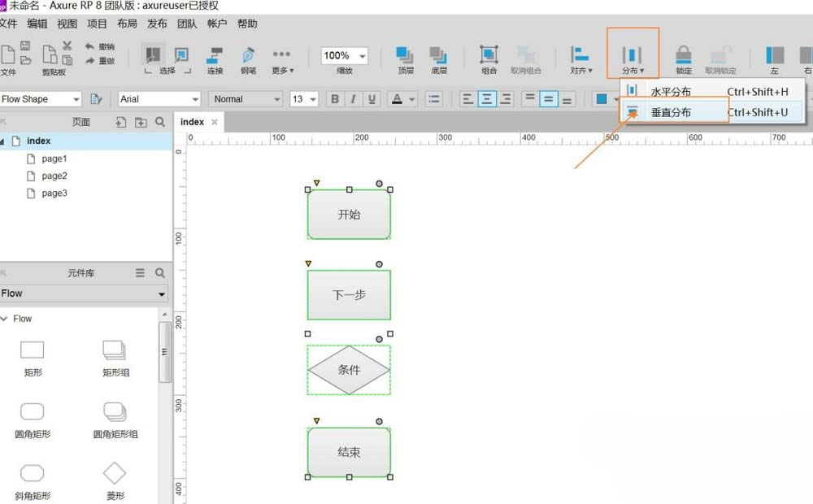Viewport: 813px width, 504px height.
Task: Select page2 in the pages tree
Action: tap(54, 176)
